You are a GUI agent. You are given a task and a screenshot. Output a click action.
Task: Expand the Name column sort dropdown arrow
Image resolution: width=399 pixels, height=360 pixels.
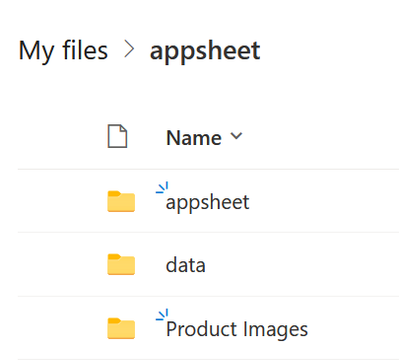(x=236, y=136)
